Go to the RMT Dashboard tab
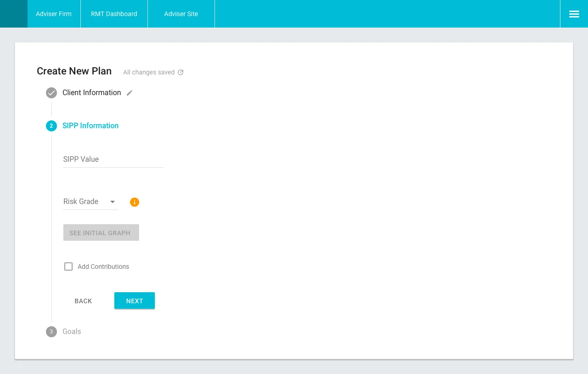 pos(114,14)
